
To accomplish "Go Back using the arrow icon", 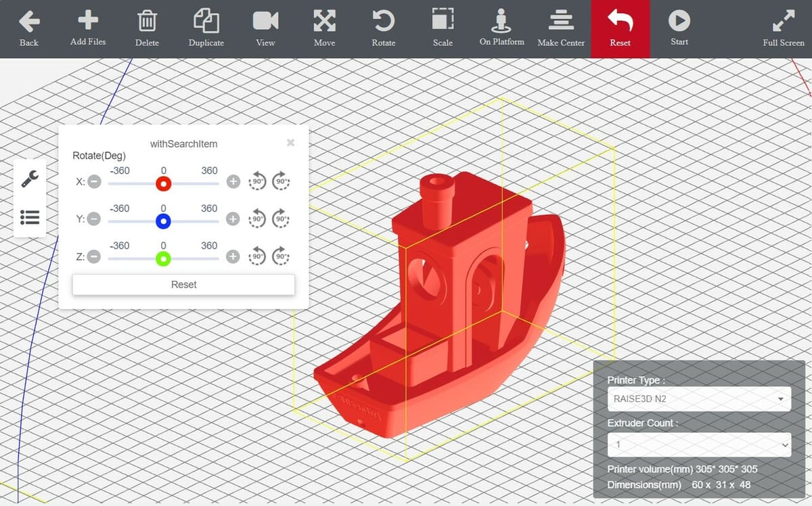I will [x=29, y=22].
